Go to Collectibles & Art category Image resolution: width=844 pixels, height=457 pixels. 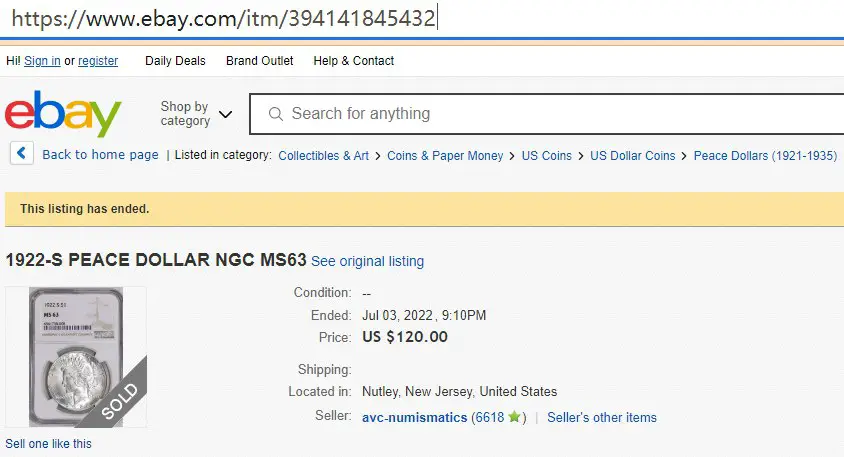click(x=323, y=156)
